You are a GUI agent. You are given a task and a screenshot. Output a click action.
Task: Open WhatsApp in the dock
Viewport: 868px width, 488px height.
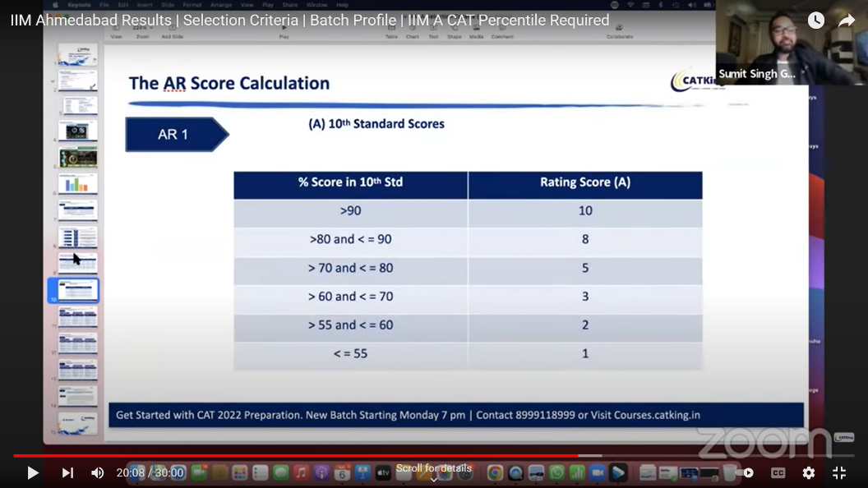coord(557,472)
